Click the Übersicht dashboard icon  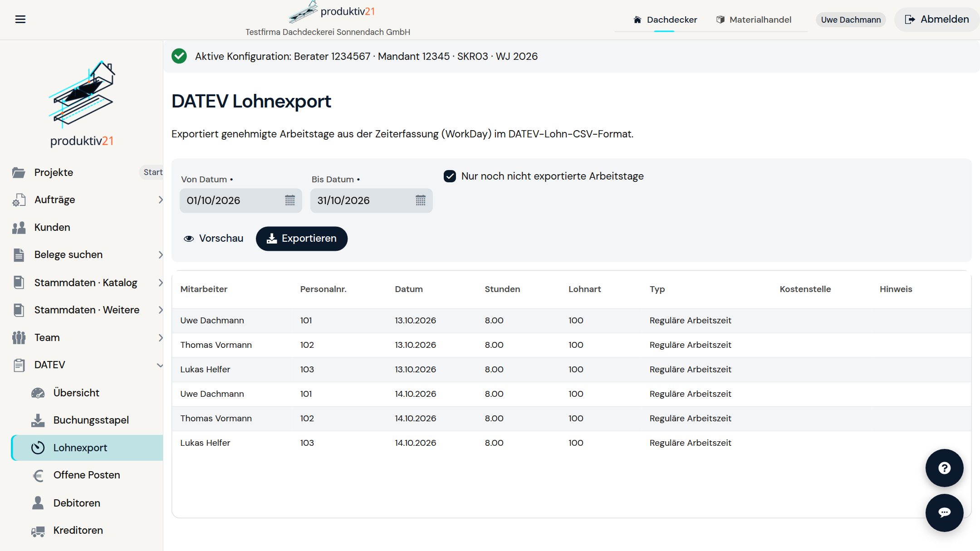[38, 393]
